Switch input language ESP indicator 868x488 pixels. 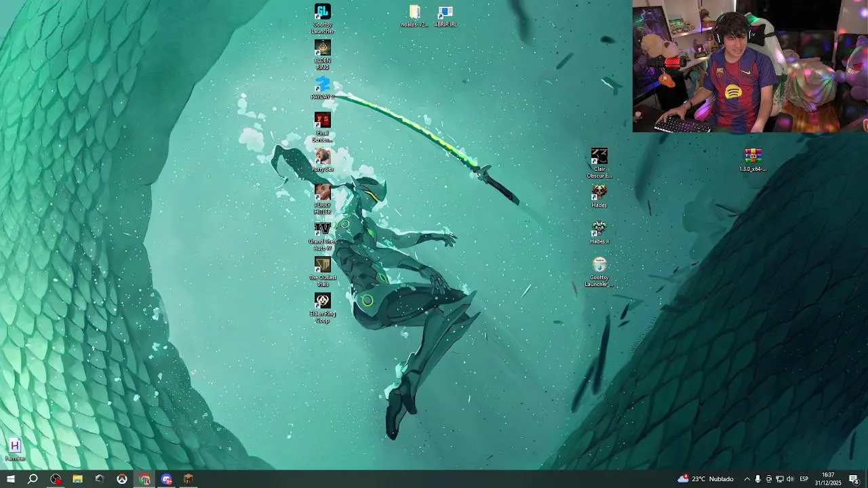point(804,479)
